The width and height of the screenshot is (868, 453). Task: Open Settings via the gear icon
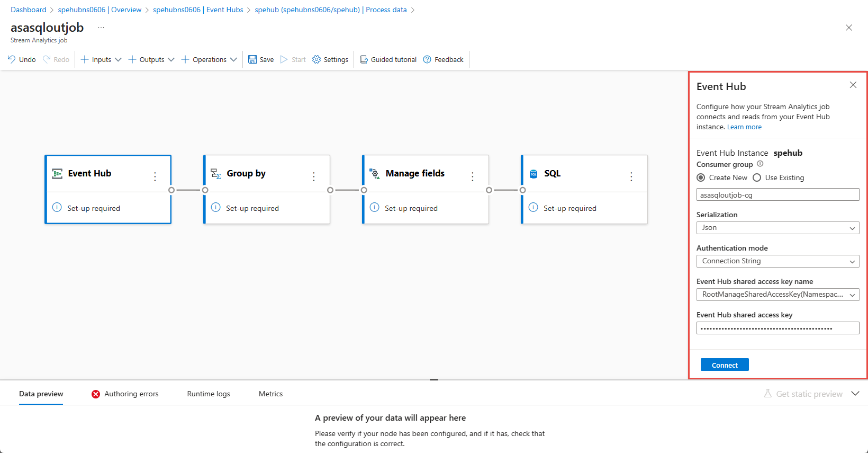(x=317, y=59)
